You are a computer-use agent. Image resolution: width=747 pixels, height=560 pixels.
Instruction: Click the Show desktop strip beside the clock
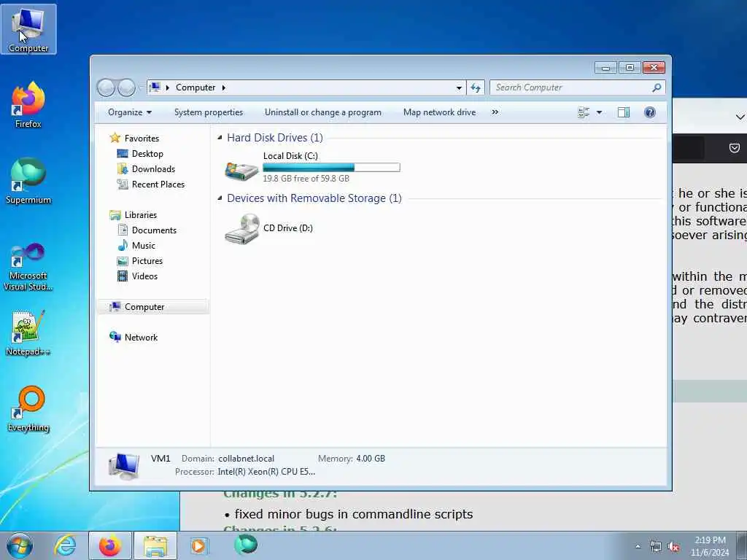click(x=742, y=545)
